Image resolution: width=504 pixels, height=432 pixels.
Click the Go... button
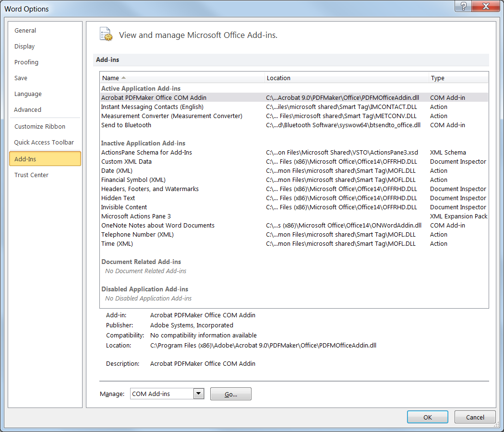[x=231, y=394]
